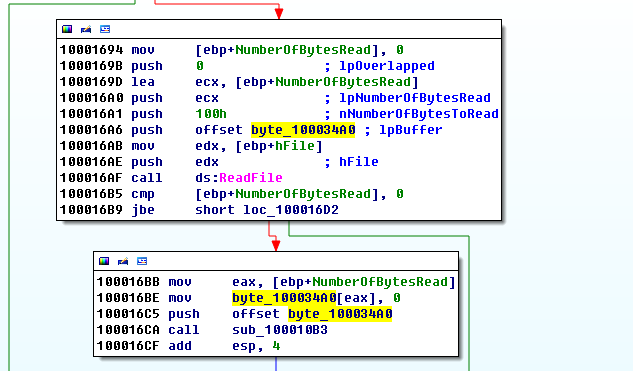The image size is (633, 371).
Task: Click the group nodes icon in the ReadFile block header
Action: [x=105, y=29]
